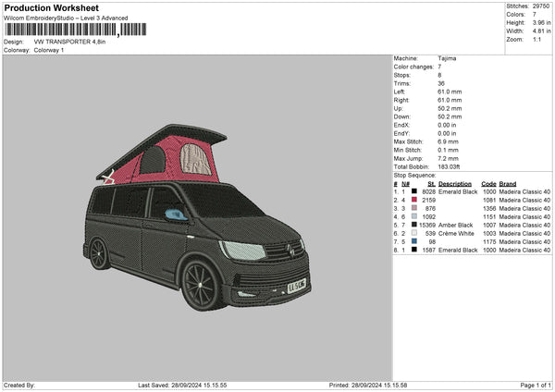The height and width of the screenshot is (392, 555).
Task: Click the VW Transporter embroidery design preview
Action: click(x=198, y=217)
